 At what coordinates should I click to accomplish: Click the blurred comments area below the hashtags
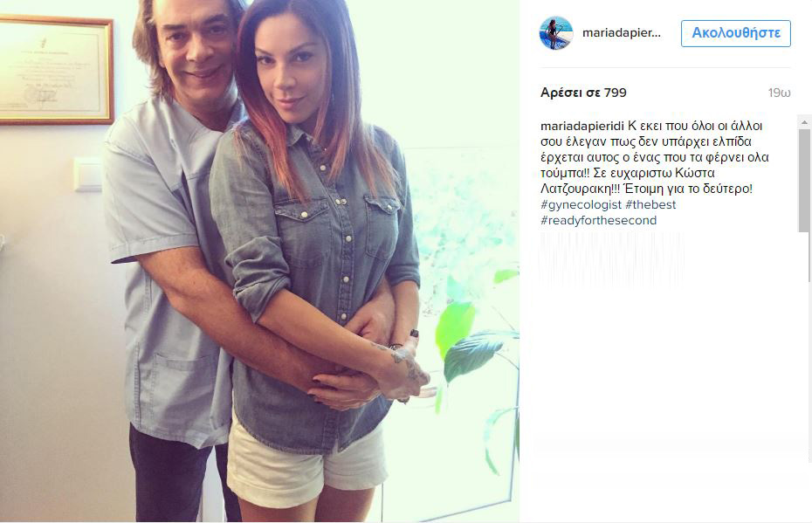click(611, 259)
